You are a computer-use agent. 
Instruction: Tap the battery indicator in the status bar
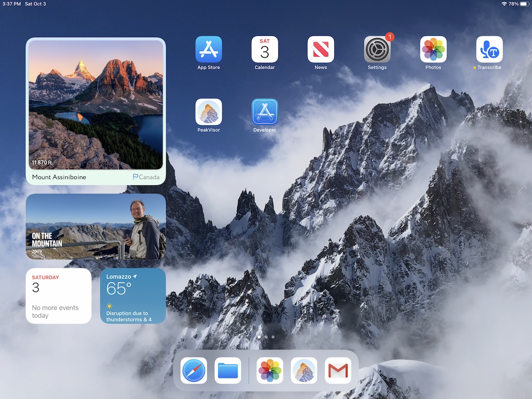[x=524, y=4]
